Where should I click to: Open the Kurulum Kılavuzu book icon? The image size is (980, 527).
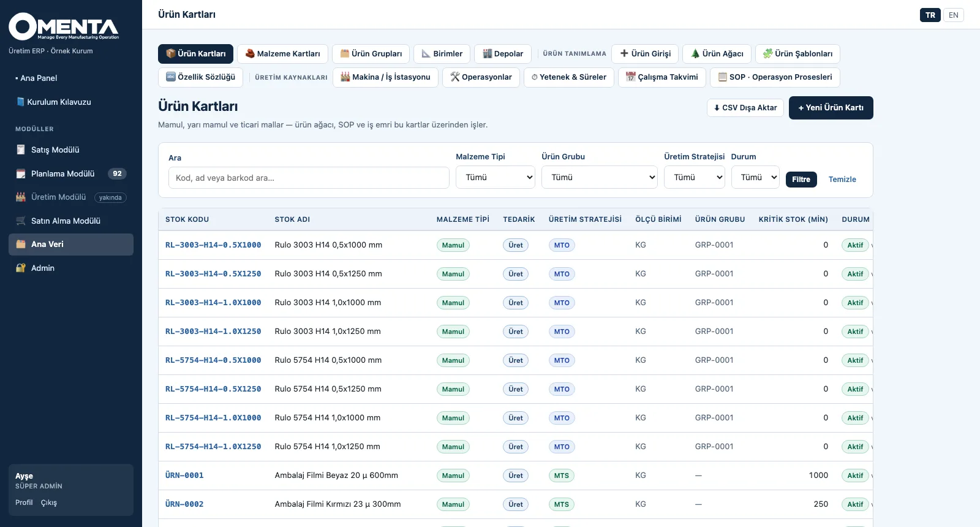click(x=20, y=102)
